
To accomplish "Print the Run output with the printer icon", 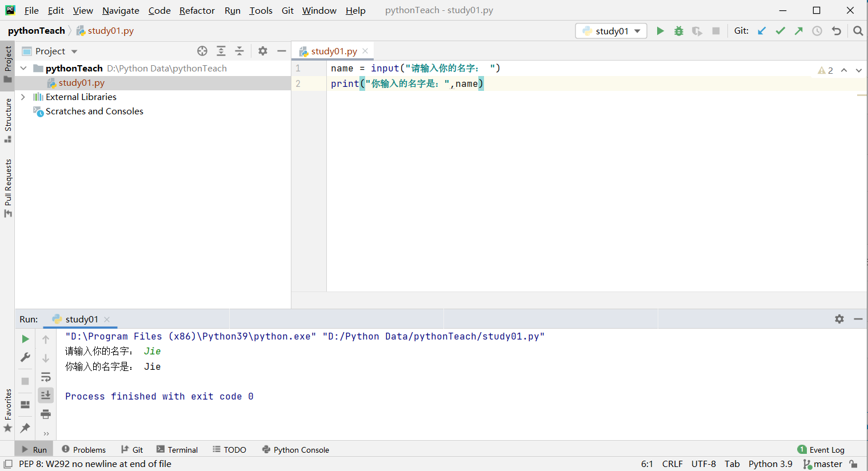I will click(46, 414).
